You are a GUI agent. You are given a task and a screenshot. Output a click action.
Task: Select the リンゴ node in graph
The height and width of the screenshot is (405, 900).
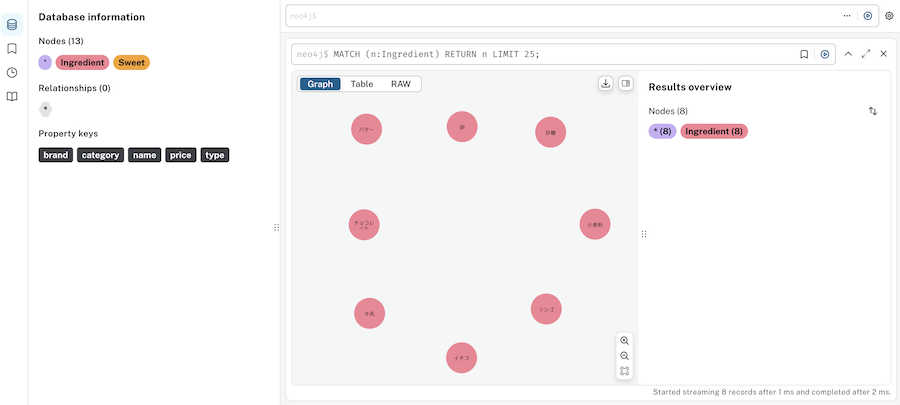[x=546, y=309]
